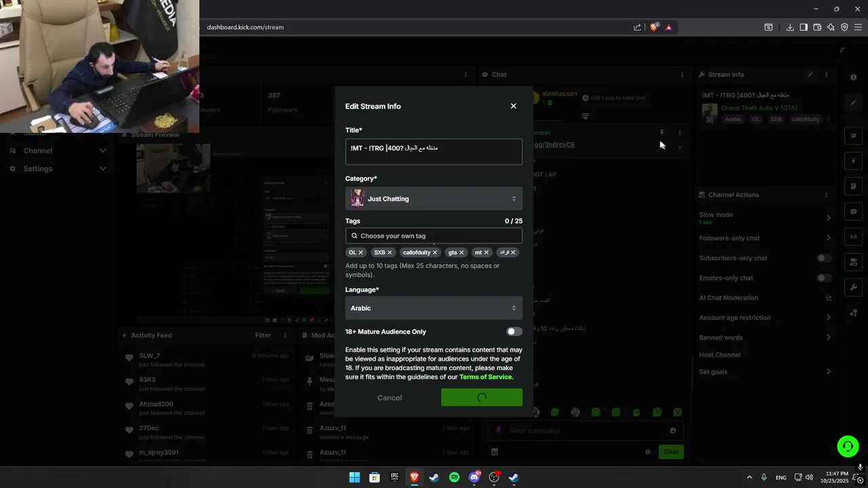Open AI Chat Moderation external link icon
Image resolution: width=868 pixels, height=488 pixels.
828,298
